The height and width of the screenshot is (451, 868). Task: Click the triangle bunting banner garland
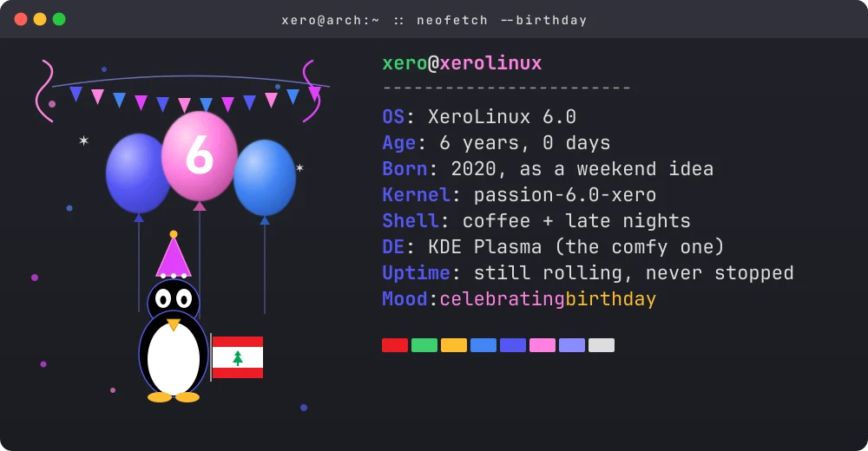point(191,93)
